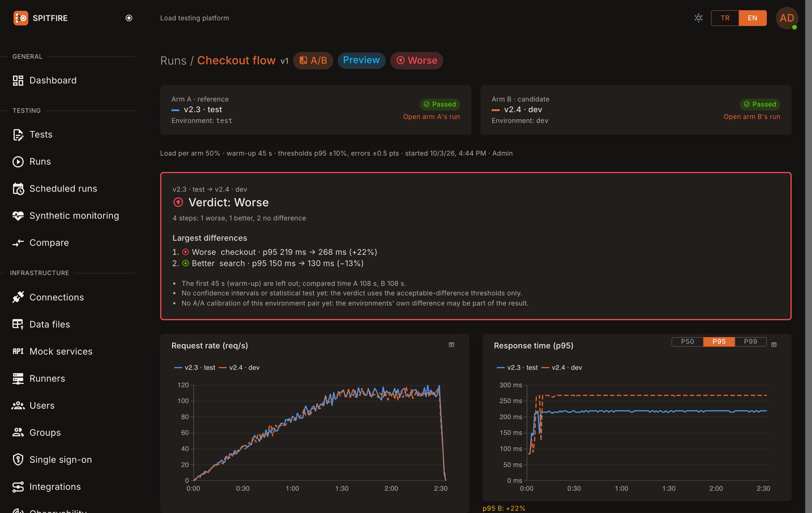Image resolution: width=812 pixels, height=513 pixels.
Task: Click the Checkout flow breadcrumb title
Action: coord(236,60)
